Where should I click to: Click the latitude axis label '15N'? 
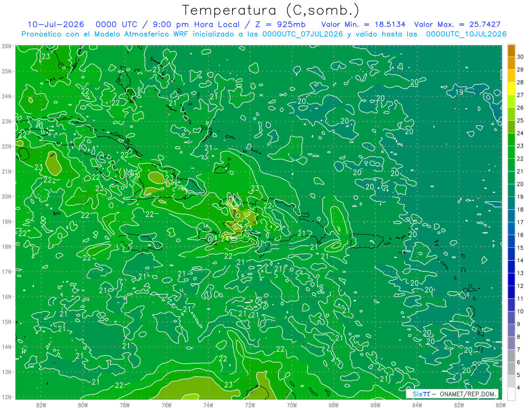(6, 321)
